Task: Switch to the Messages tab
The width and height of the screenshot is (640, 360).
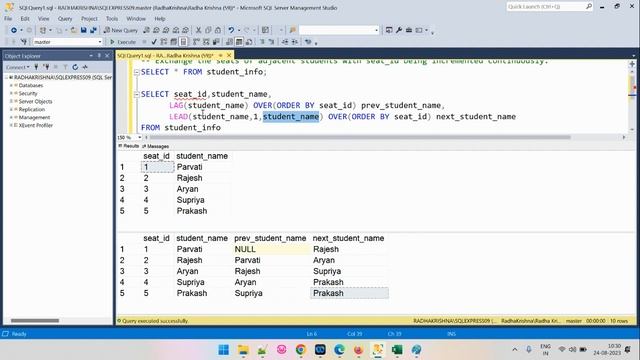Action: point(156,146)
